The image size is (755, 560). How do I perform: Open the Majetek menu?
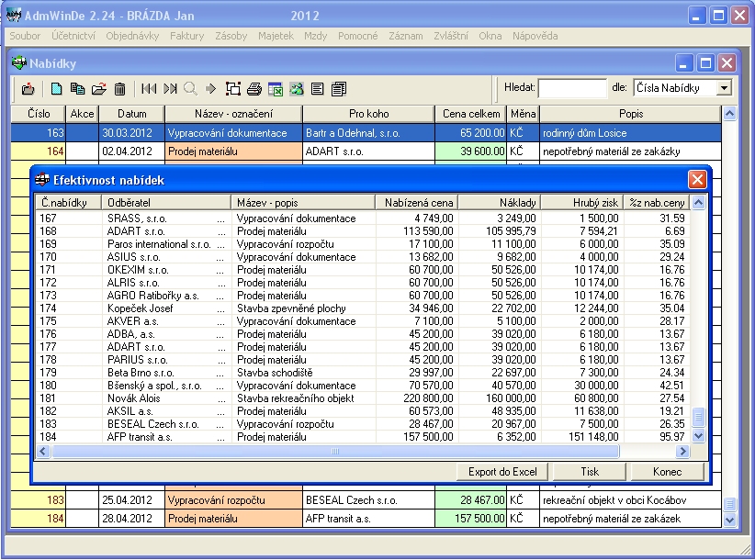pos(276,36)
